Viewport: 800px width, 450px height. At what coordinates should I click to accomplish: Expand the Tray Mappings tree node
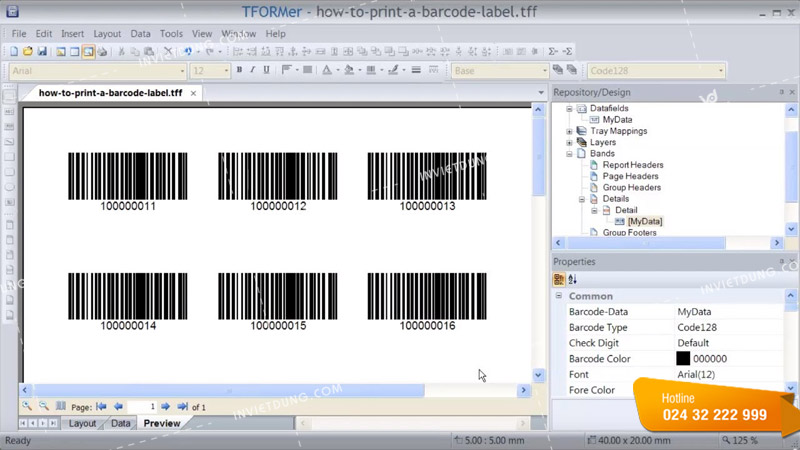[569, 131]
